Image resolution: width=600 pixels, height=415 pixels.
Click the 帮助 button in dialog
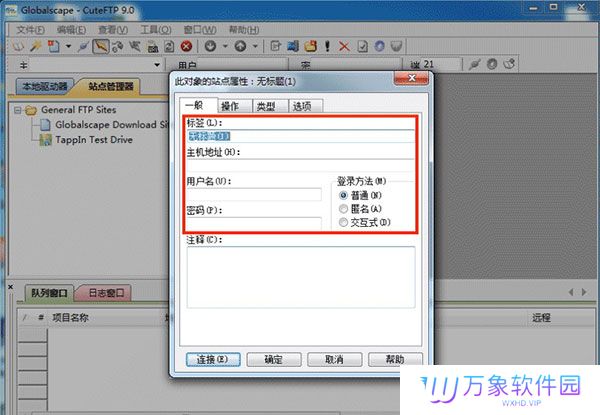(395, 360)
